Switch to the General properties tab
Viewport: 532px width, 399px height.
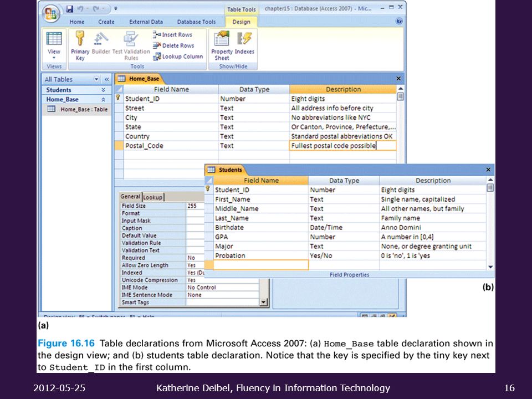[130, 196]
